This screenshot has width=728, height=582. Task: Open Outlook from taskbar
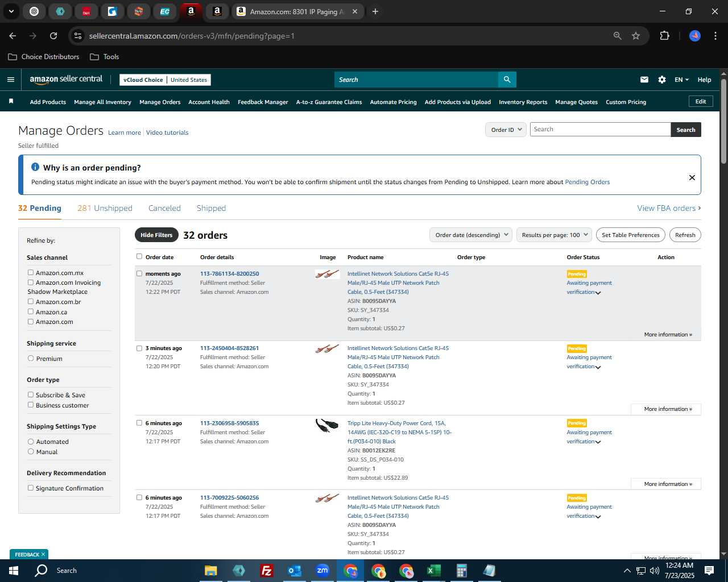click(x=295, y=571)
